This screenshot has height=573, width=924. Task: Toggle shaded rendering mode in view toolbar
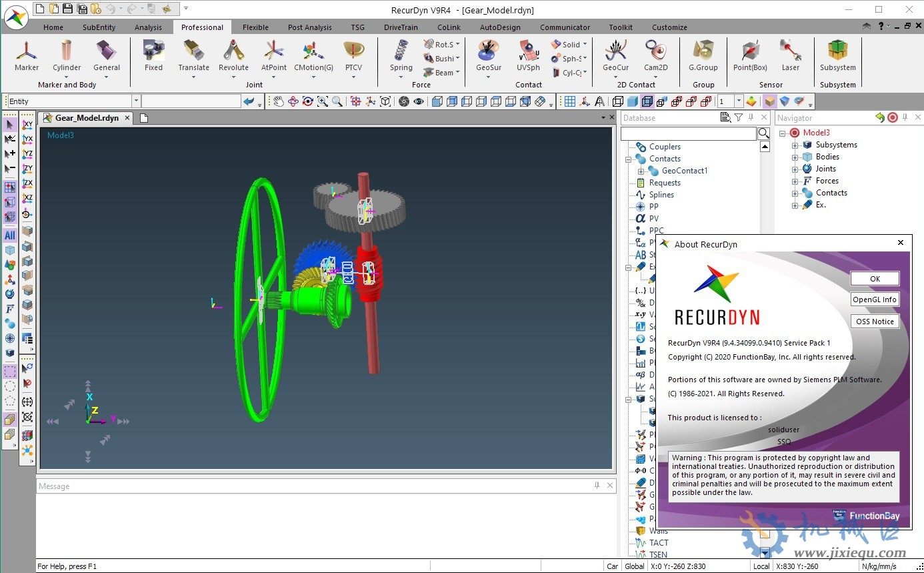[633, 101]
